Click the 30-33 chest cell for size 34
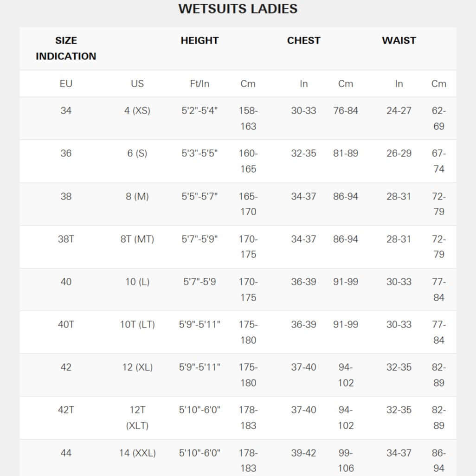476x476 pixels. [x=303, y=111]
